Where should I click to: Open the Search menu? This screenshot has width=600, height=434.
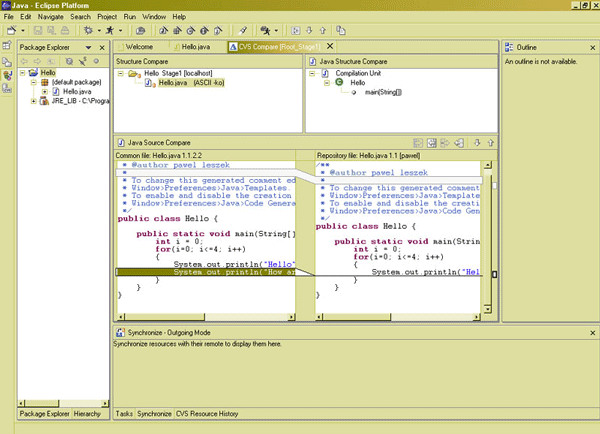tap(80, 17)
